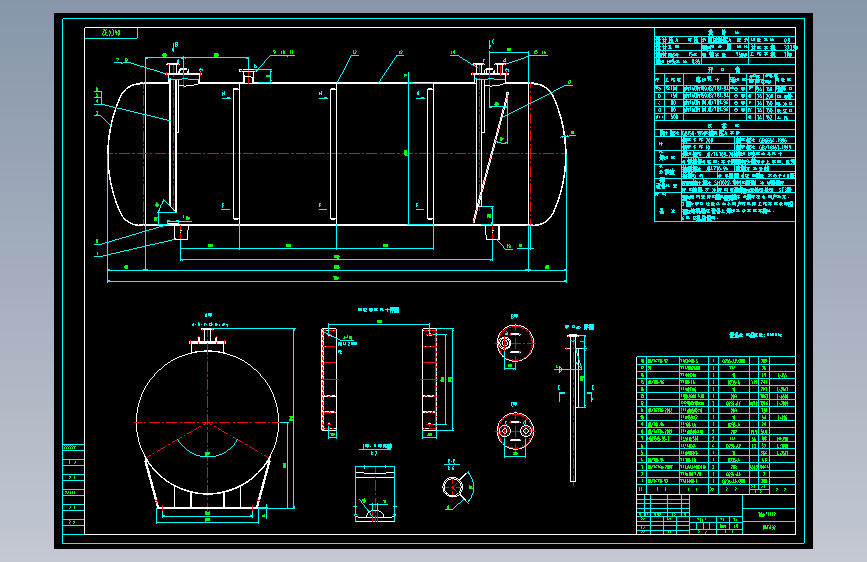Select the right stiffening ring detail section
Screen dimensions: 867x562
(x=430, y=379)
